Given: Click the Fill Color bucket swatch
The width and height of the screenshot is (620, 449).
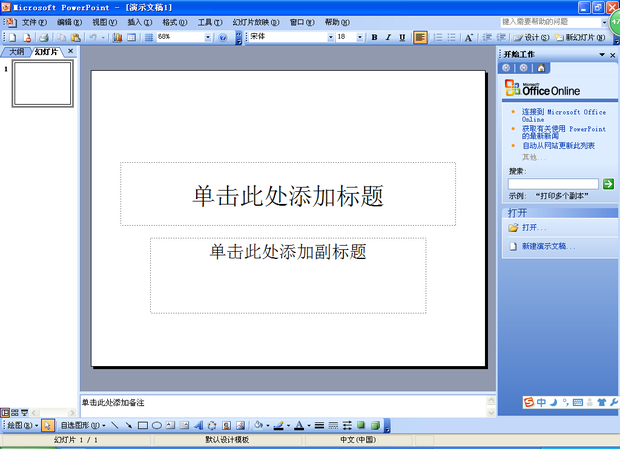Looking at the screenshot, I should tap(258, 426).
